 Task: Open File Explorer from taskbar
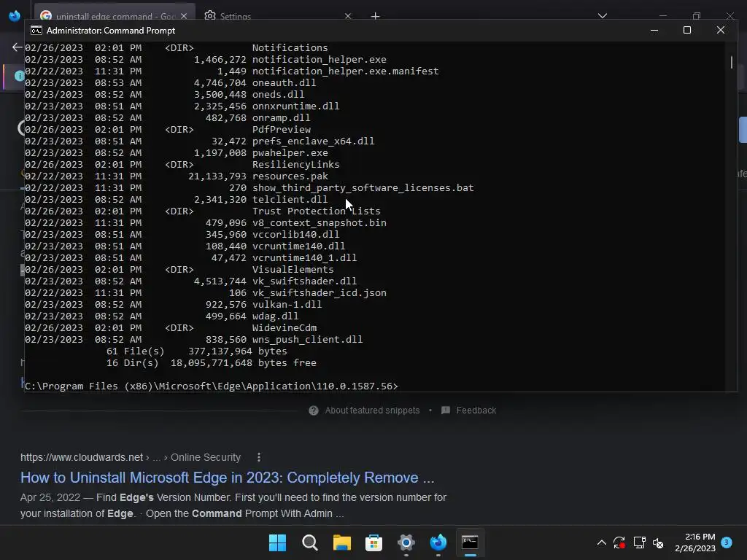[341, 542]
